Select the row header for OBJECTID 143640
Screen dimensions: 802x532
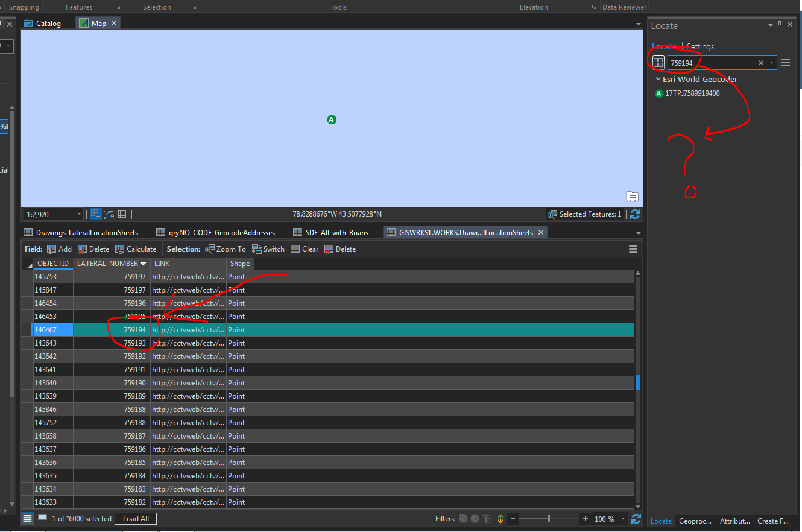tap(27, 383)
